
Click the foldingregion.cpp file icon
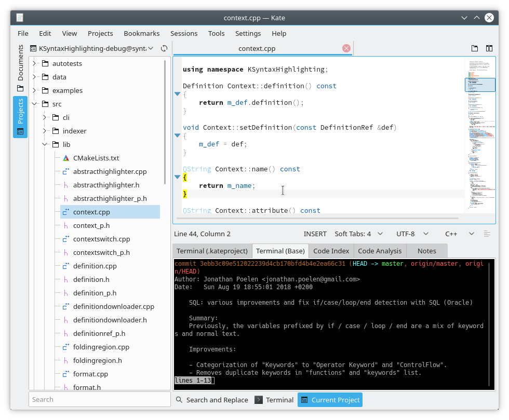pyautogui.click(x=66, y=347)
